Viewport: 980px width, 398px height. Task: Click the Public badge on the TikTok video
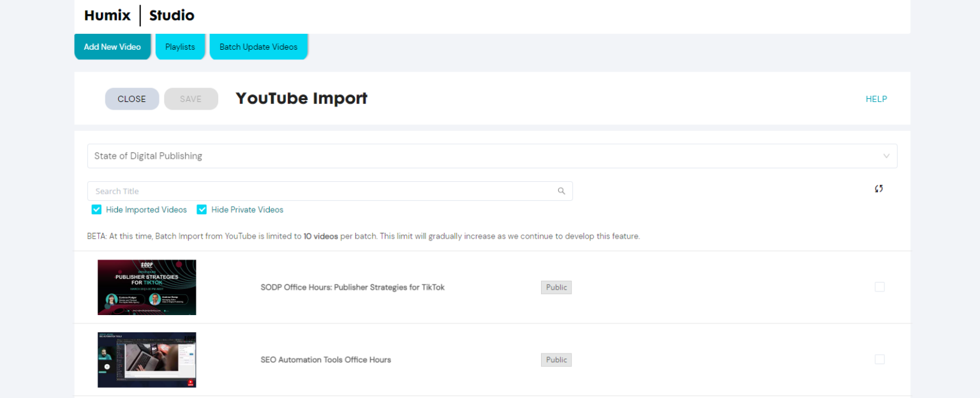[x=556, y=287]
